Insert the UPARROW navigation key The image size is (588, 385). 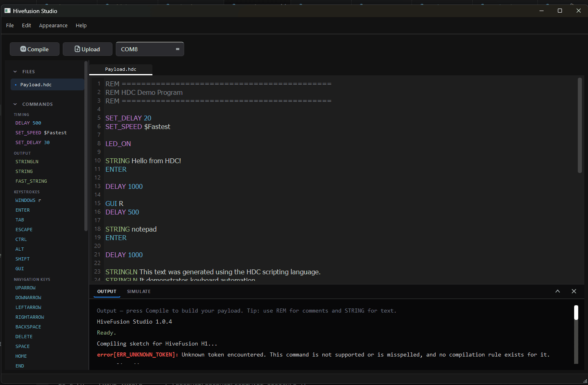[x=25, y=288]
